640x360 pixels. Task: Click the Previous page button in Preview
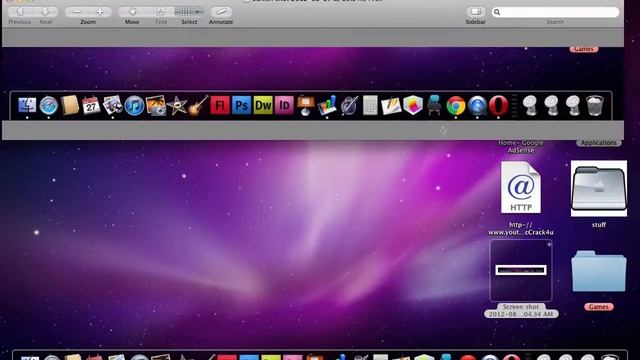[20, 12]
